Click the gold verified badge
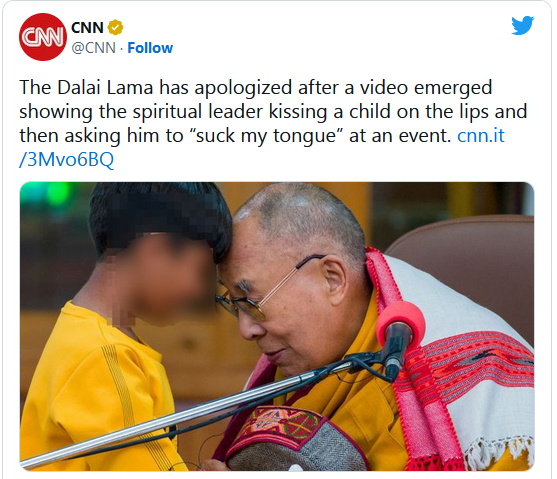 (115, 27)
